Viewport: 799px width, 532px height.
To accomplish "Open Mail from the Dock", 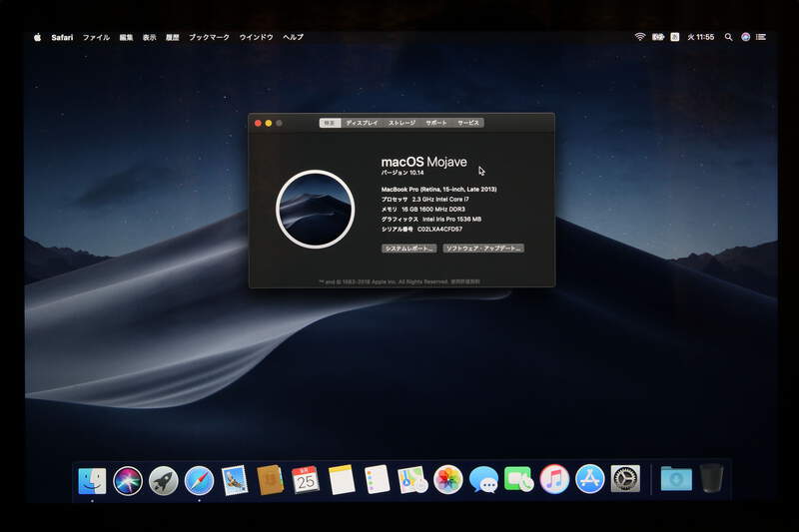I will [235, 480].
